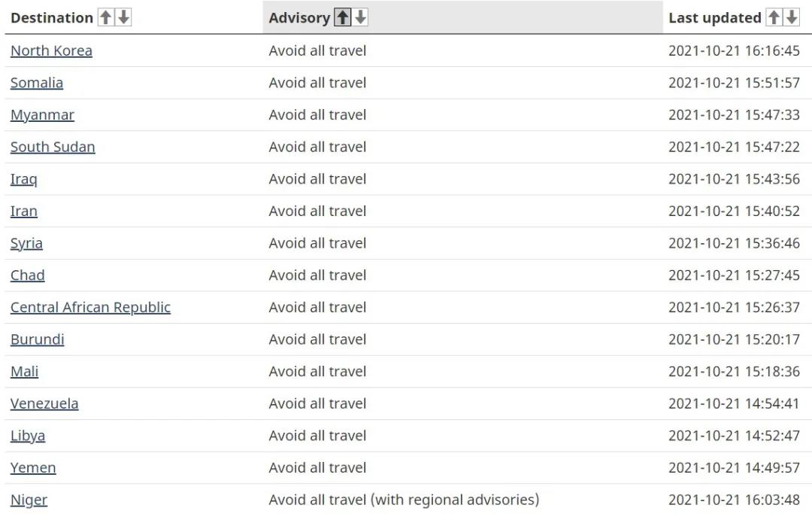Click the Advisory descending sort arrow
The image size is (812, 514).
tap(360, 17)
